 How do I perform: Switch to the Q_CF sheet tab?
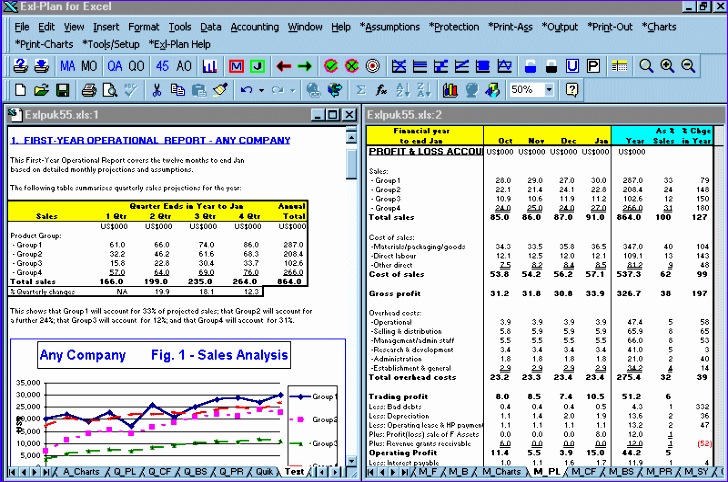(160, 472)
